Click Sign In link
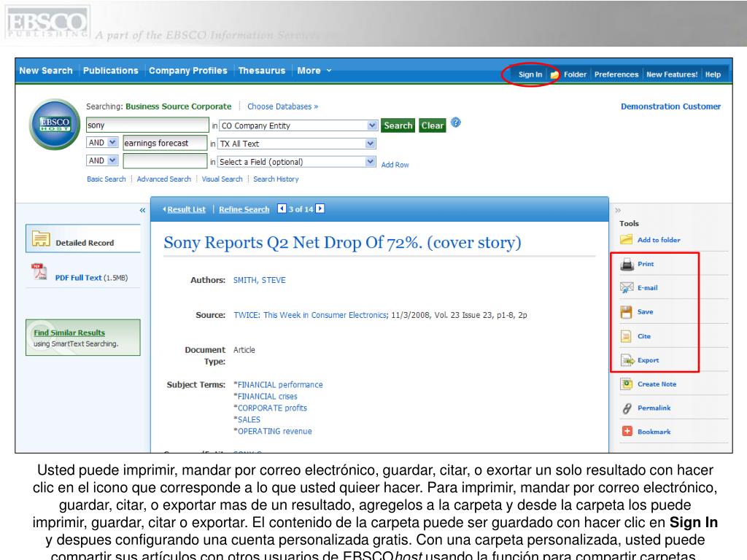 click(x=530, y=74)
